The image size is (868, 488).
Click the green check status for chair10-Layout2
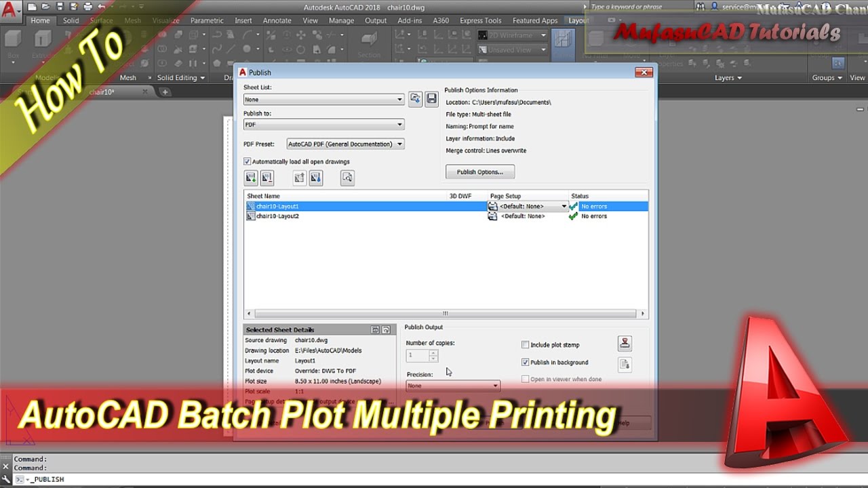574,216
